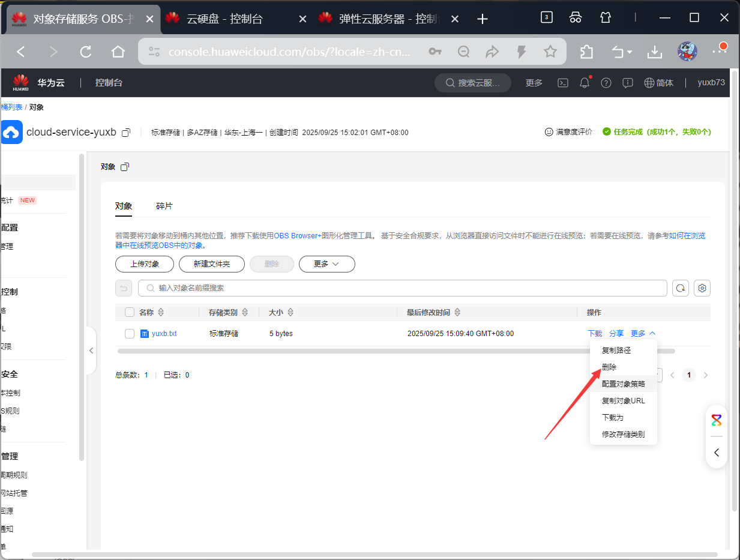Open the 更多 dropdown button above list
This screenshot has height=560, width=740.
(327, 264)
